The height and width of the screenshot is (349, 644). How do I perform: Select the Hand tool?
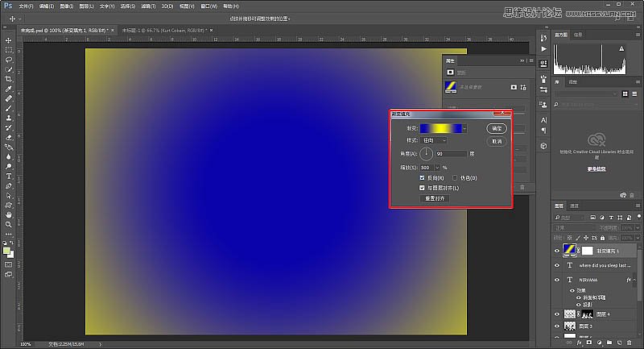click(8, 214)
